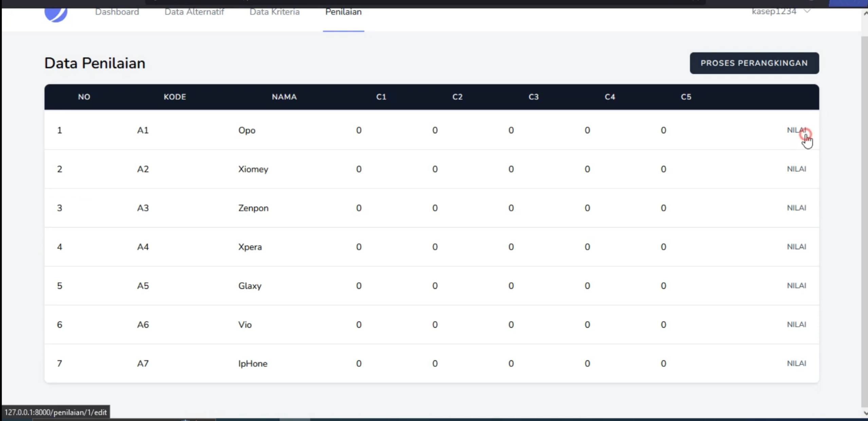Click NILAI link for Xpera row
868x421 pixels.
pyautogui.click(x=796, y=246)
